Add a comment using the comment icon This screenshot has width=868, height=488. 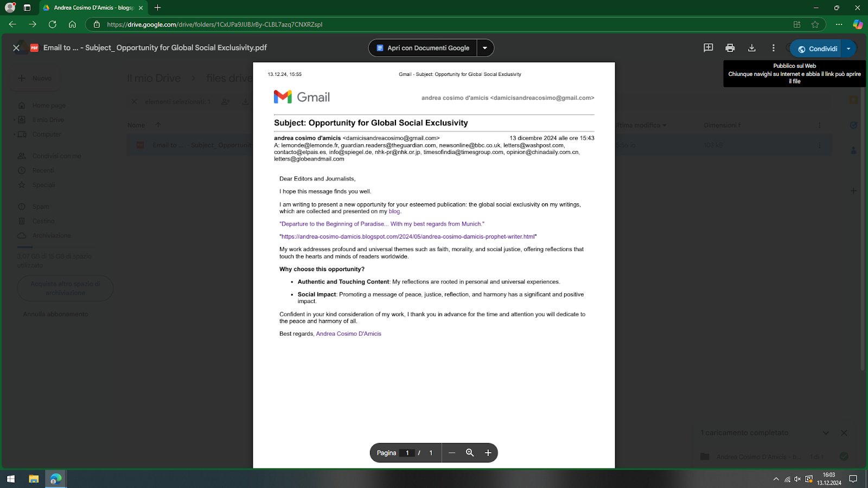[708, 48]
